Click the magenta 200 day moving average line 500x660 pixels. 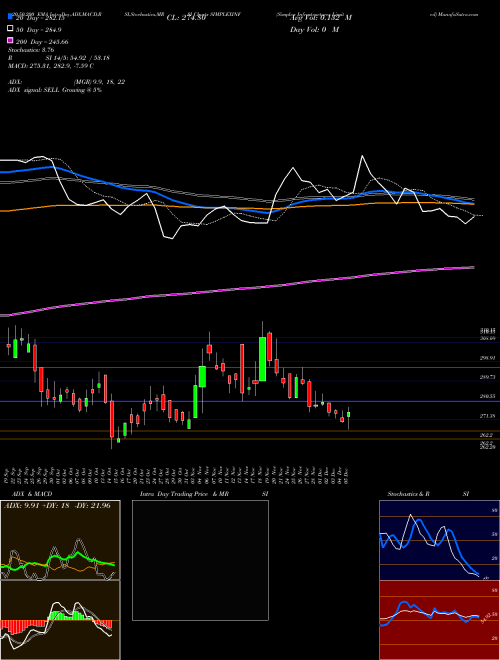pos(237,289)
